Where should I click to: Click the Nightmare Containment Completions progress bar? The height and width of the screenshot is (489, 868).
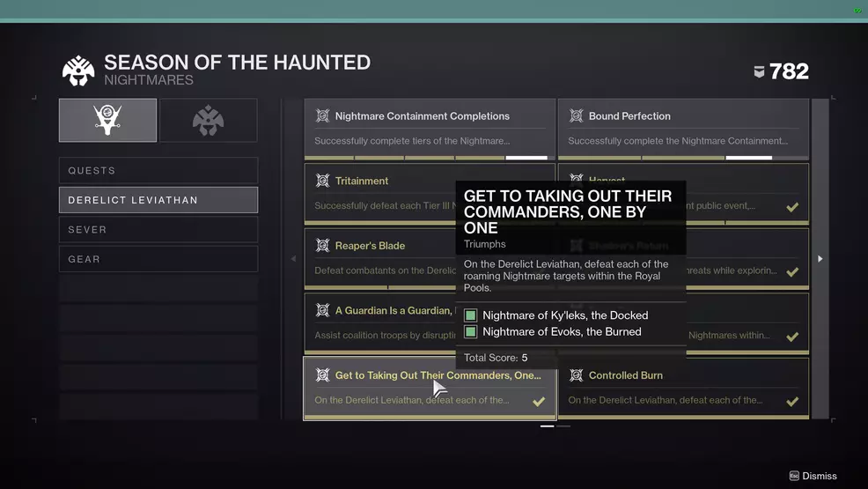(430, 158)
